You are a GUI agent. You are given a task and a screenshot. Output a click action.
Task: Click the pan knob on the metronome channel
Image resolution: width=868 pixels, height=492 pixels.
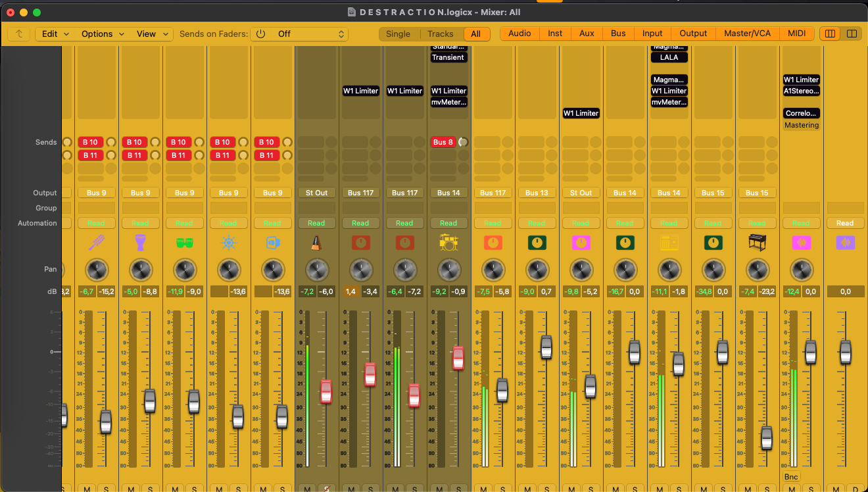click(316, 270)
